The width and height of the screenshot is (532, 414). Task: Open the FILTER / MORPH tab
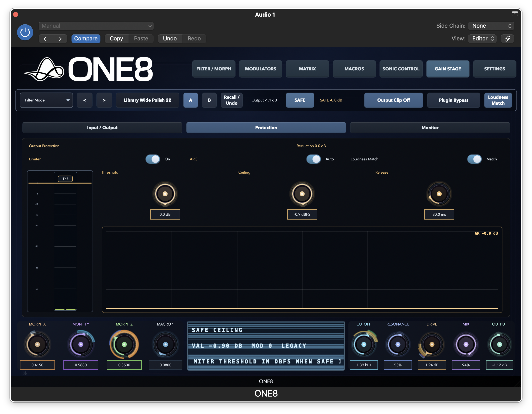[x=214, y=69]
